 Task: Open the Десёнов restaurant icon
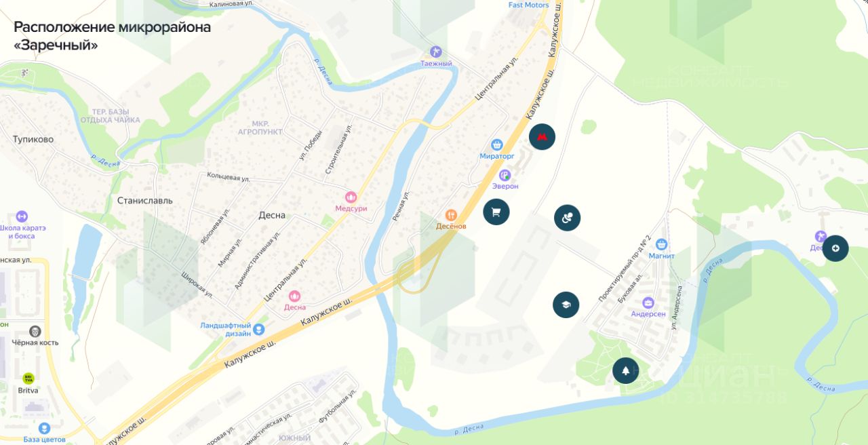[451, 215]
